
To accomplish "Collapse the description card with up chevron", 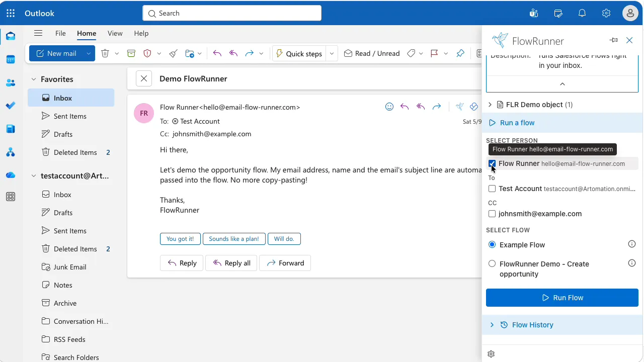I will click(562, 84).
